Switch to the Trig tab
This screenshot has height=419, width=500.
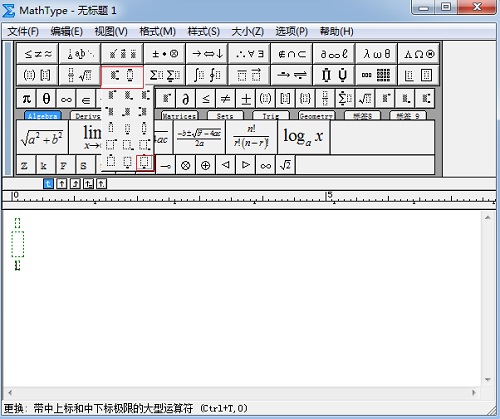point(271,116)
